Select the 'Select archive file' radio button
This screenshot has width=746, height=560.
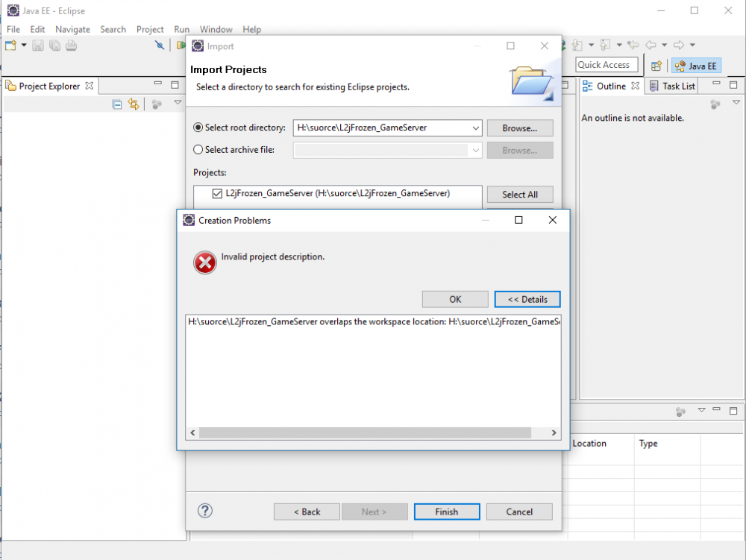[198, 150]
